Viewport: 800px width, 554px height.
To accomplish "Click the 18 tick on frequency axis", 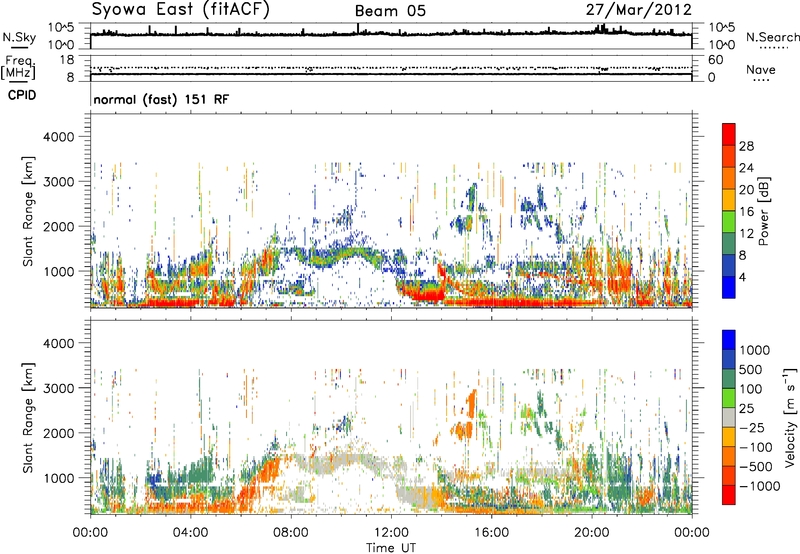I will tap(66, 60).
